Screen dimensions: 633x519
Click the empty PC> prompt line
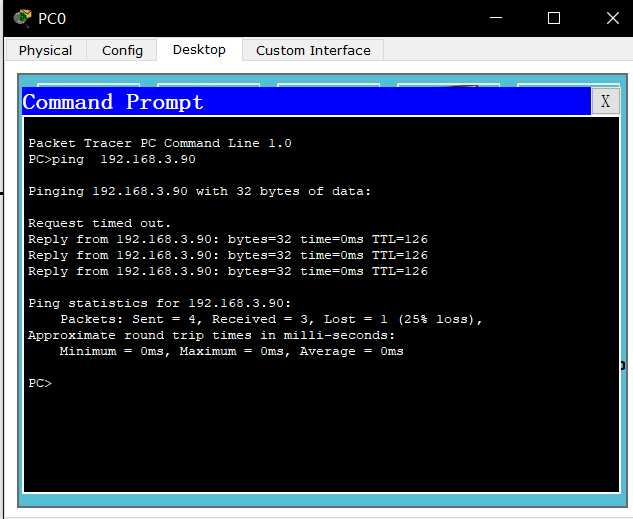(40, 383)
